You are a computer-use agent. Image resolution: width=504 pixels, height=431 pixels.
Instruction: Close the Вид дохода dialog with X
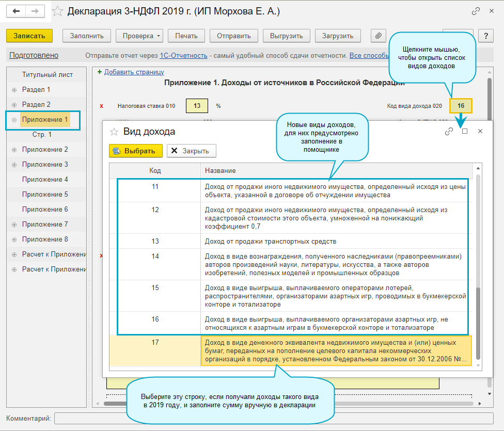[480, 131]
